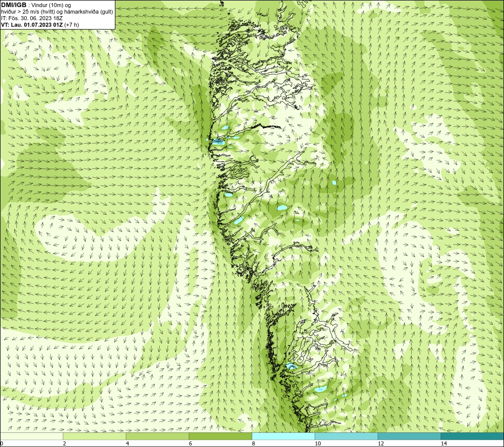This screenshot has height=447, width=504.
Task: Click the 'DMI/IGB' title text
Action: point(14,5)
